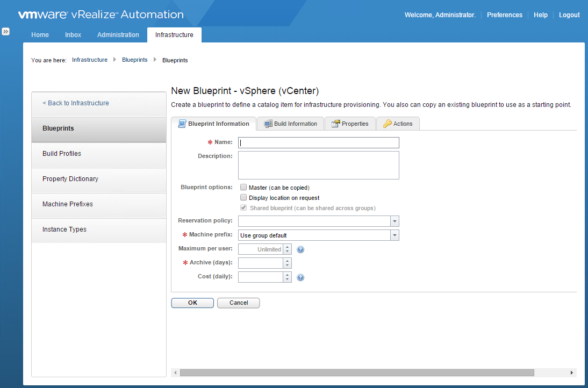
Task: Click the Infrastructure breadcrumb link
Action: (90, 60)
